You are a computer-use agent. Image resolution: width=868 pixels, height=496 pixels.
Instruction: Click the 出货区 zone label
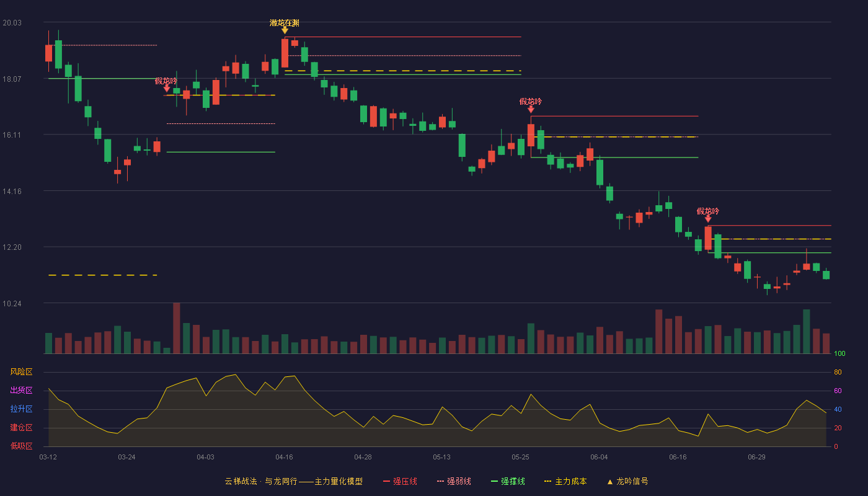pyautogui.click(x=21, y=391)
